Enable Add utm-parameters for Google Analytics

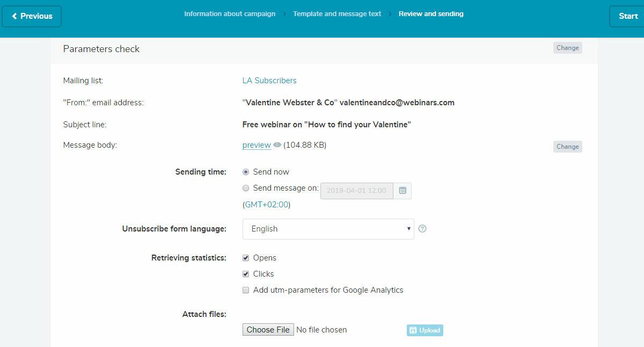click(x=245, y=290)
